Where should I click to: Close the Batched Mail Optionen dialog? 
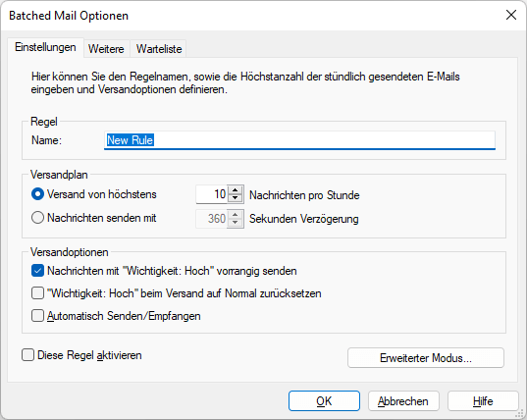click(x=511, y=15)
